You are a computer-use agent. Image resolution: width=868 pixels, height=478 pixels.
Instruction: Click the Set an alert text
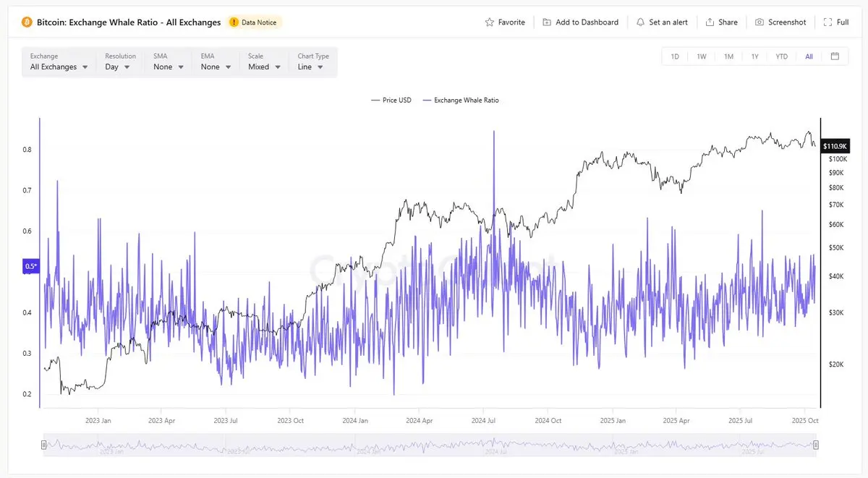668,22
